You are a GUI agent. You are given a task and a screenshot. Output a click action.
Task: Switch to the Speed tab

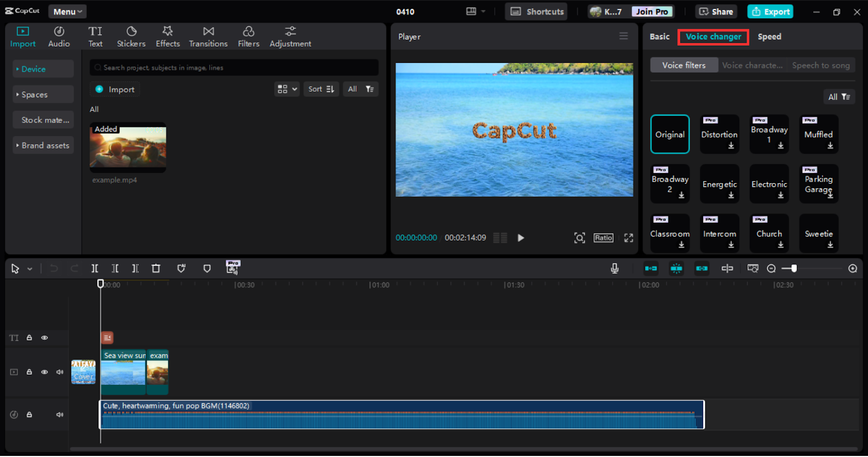[769, 36]
